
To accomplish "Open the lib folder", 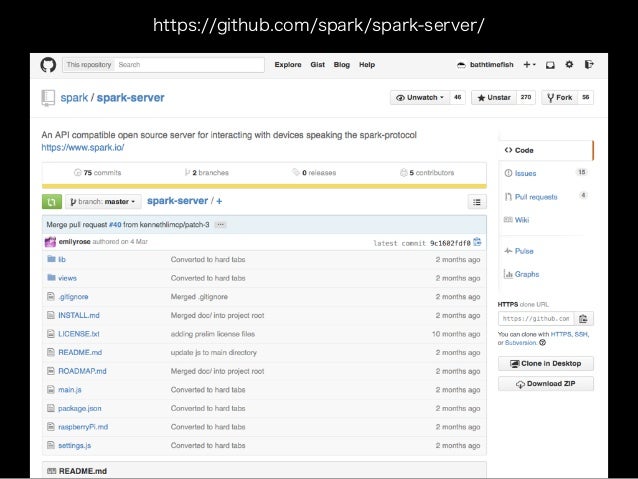I will point(62,259).
